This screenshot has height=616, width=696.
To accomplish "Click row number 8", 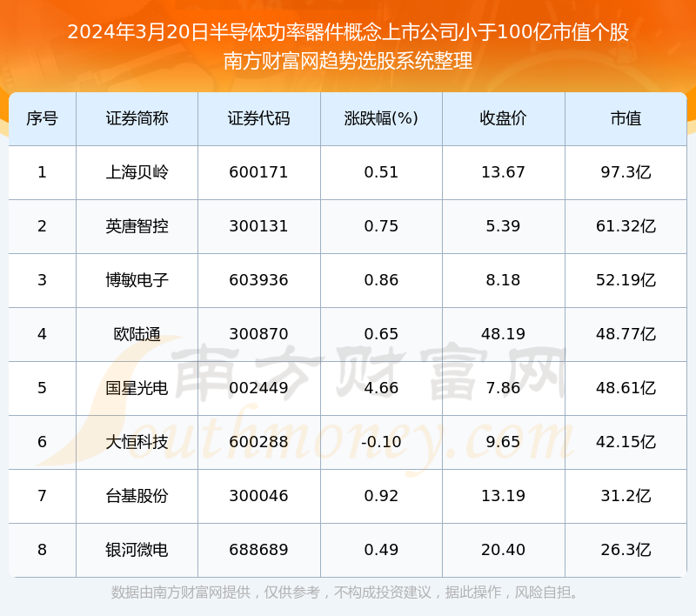I will tap(42, 550).
